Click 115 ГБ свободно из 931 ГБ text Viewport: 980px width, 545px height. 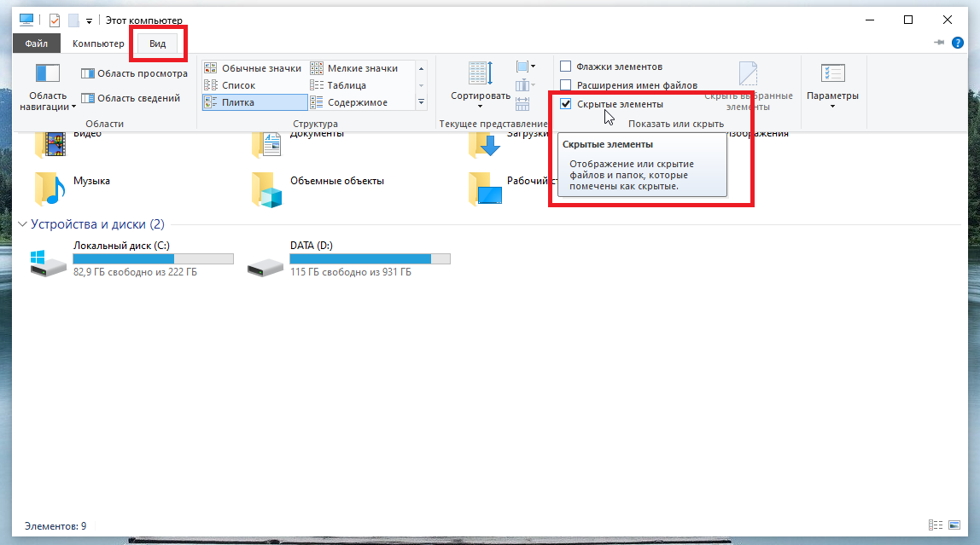tap(351, 272)
